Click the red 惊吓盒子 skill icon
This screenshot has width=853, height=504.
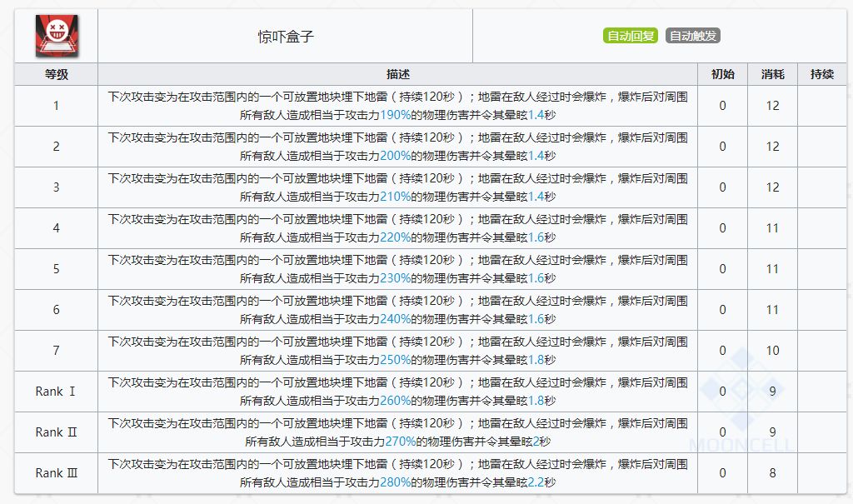click(x=57, y=36)
